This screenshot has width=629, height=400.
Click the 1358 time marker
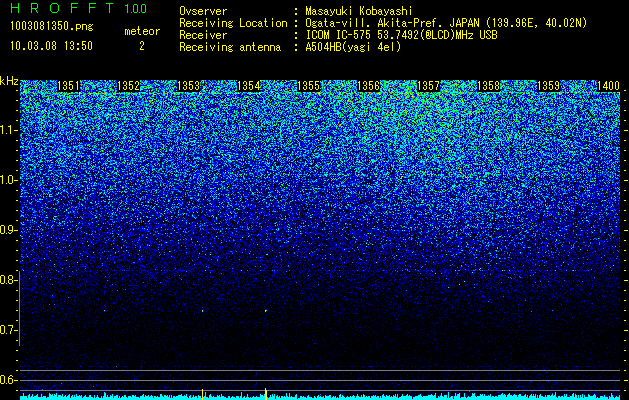[x=488, y=86]
